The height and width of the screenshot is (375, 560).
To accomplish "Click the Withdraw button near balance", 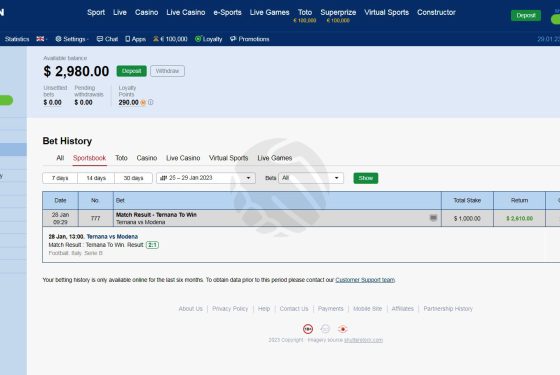I will click(x=168, y=71).
